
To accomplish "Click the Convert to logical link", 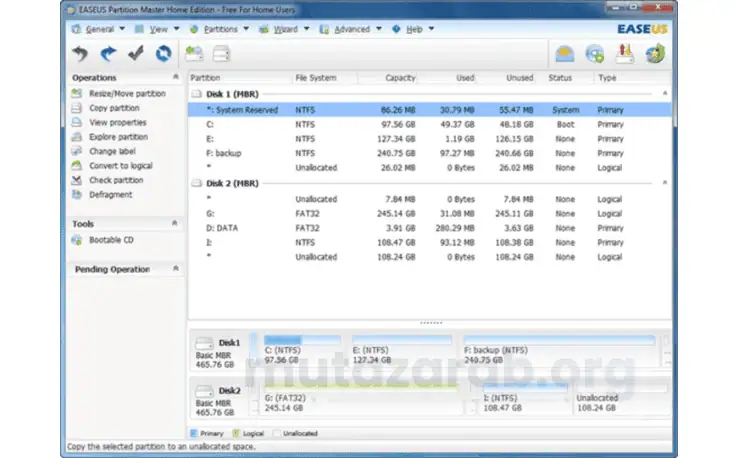I will coord(121,166).
